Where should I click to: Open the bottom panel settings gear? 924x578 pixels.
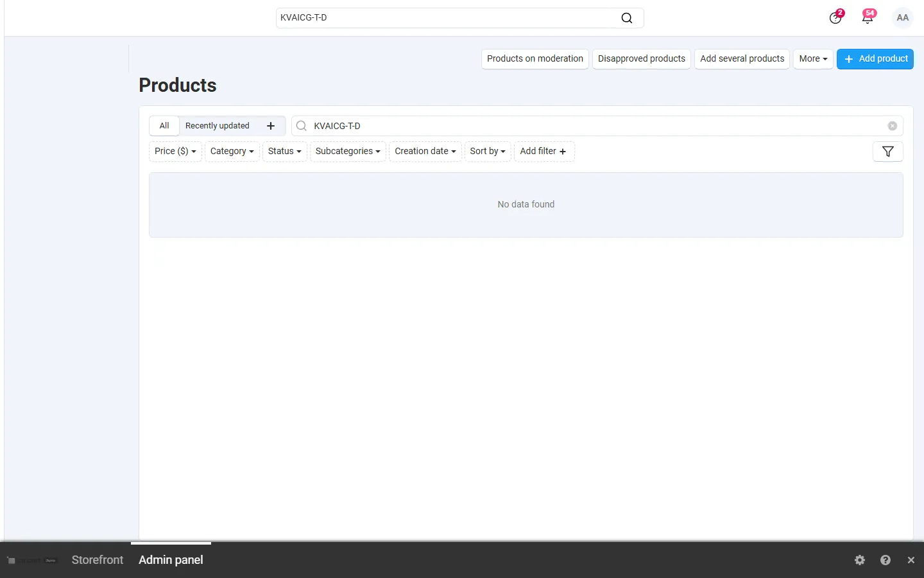pos(860,560)
